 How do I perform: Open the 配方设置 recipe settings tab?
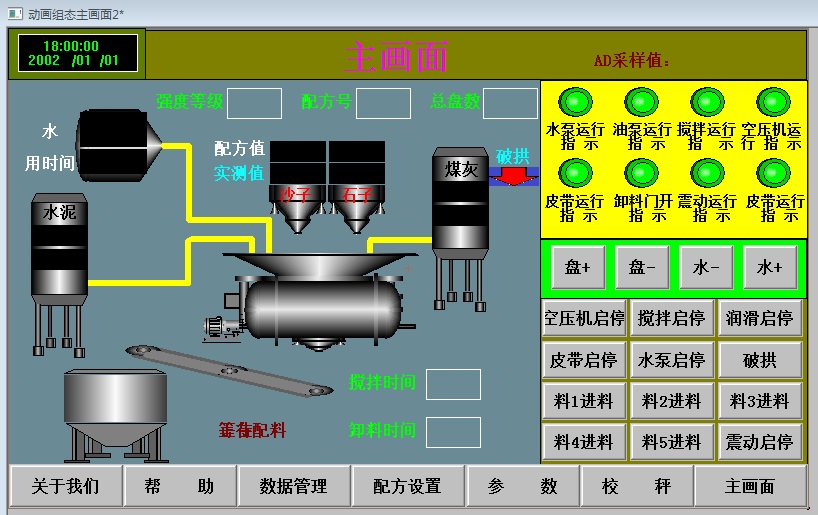click(407, 486)
